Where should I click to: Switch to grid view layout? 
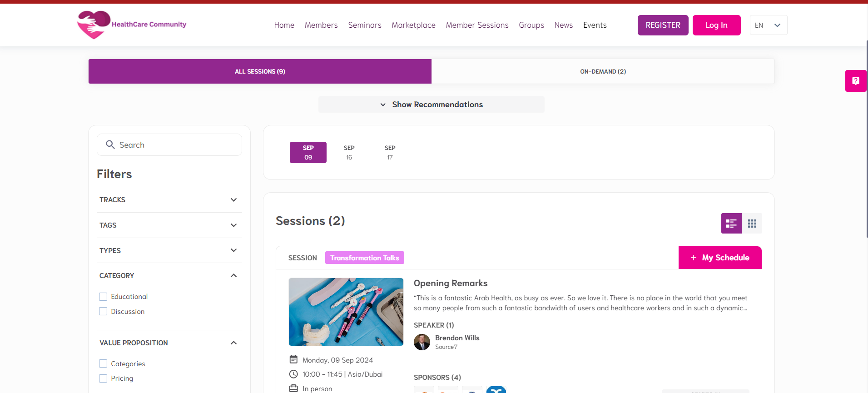coord(752,224)
